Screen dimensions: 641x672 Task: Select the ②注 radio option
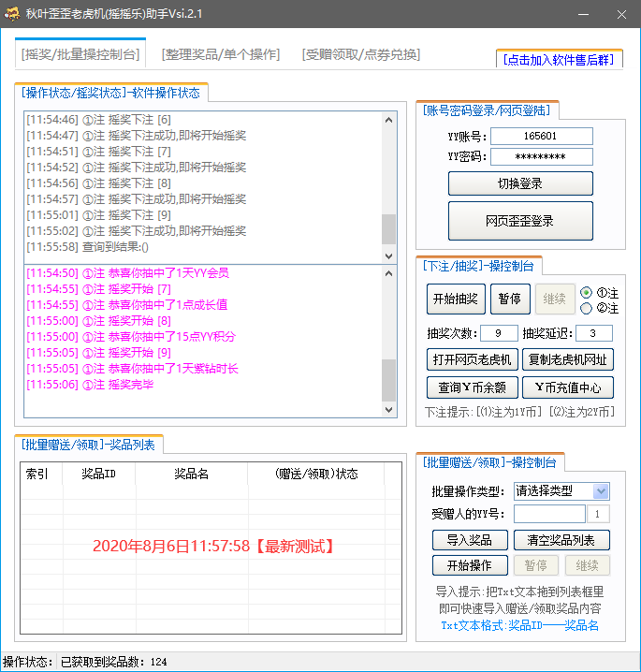pos(587,308)
